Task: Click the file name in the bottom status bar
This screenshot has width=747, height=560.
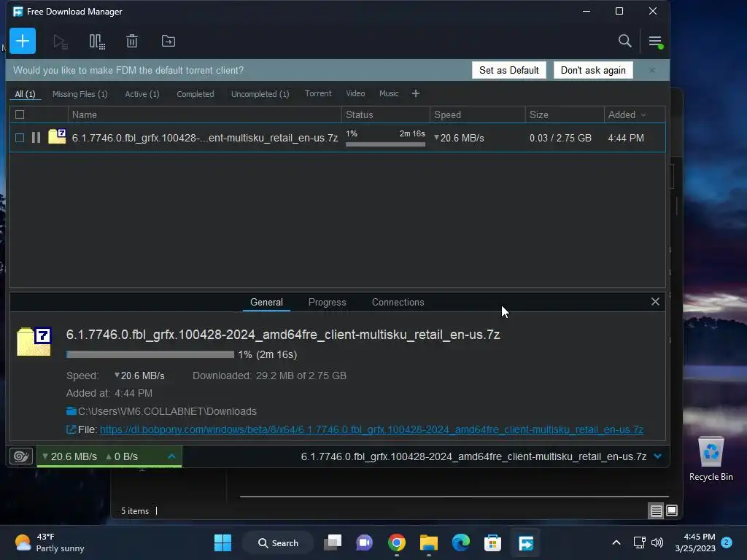Action: tap(473, 456)
